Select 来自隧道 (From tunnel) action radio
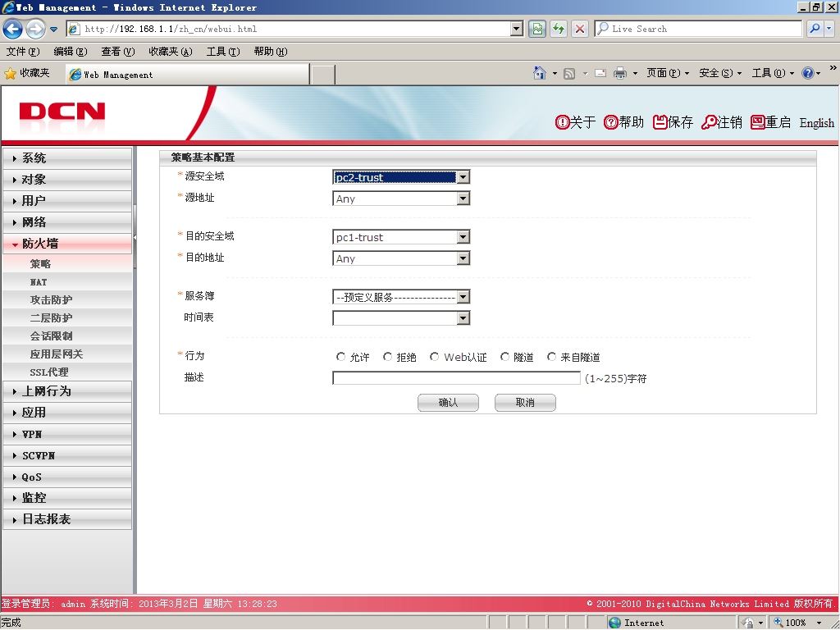 pos(552,357)
